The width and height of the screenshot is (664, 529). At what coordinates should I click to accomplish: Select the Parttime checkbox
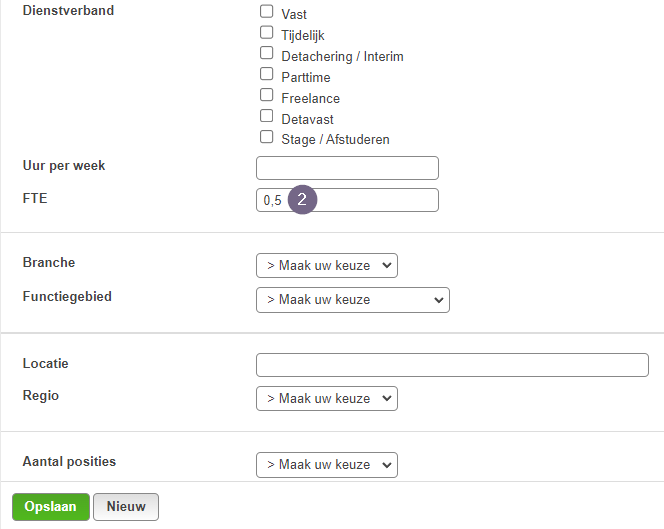pyautogui.click(x=266, y=74)
